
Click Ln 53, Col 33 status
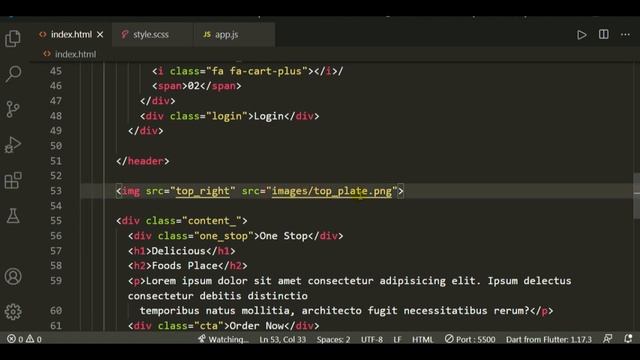pyautogui.click(x=282, y=339)
